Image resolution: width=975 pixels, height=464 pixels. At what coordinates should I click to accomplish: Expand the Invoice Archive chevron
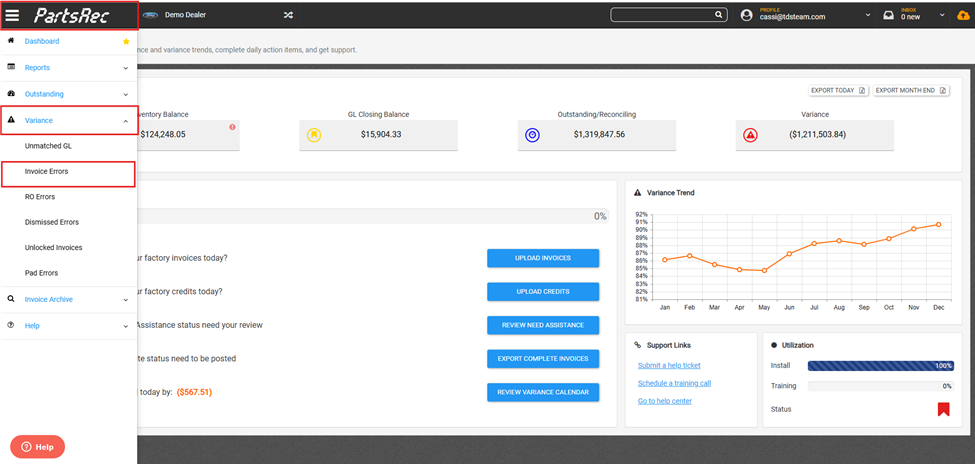coord(126,300)
